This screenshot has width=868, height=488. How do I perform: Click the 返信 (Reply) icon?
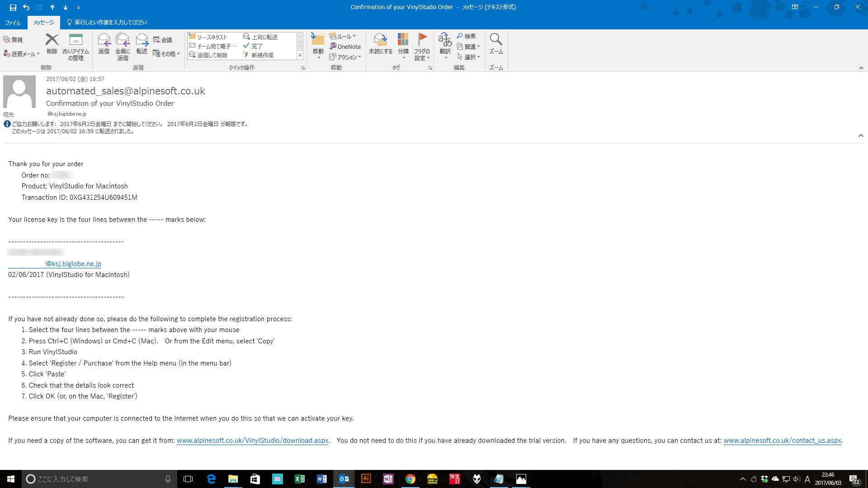point(104,40)
